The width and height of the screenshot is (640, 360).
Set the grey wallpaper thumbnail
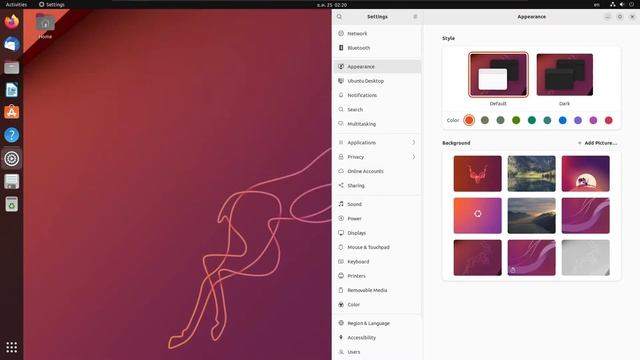tap(585, 258)
